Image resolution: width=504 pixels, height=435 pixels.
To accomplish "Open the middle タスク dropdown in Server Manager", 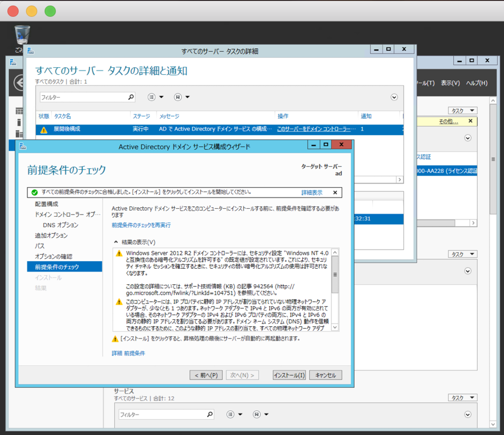I will (x=463, y=254).
